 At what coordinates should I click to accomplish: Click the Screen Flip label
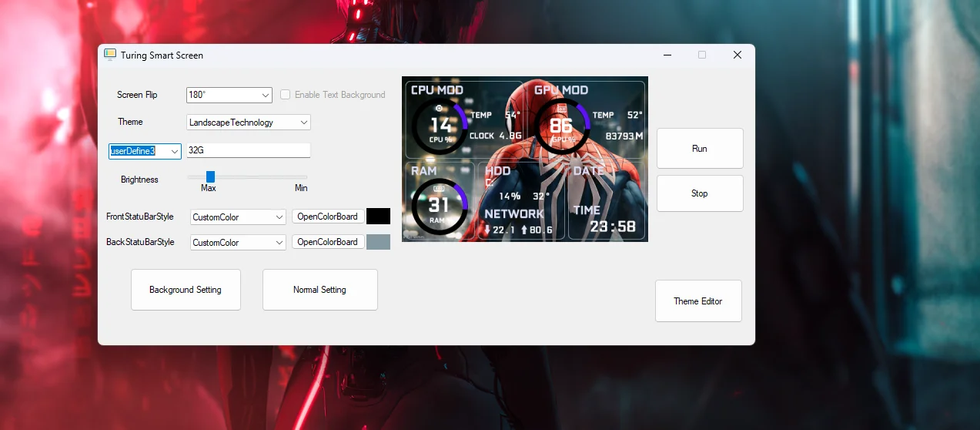click(x=137, y=95)
